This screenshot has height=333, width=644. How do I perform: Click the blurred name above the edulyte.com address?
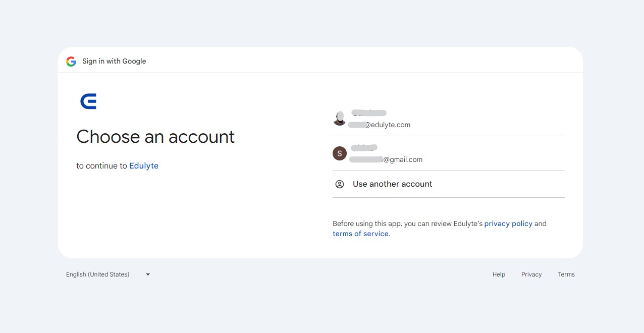click(369, 113)
